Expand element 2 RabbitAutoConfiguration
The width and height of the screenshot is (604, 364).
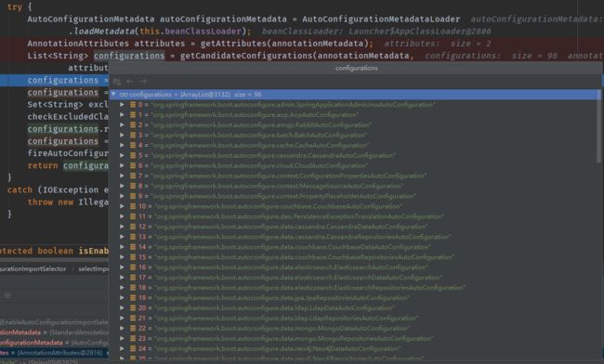(x=122, y=125)
